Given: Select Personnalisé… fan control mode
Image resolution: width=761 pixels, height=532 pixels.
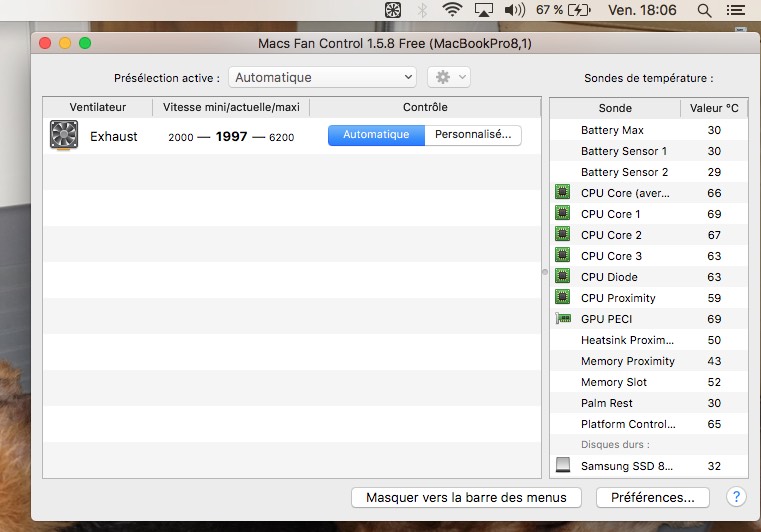Looking at the screenshot, I should pyautogui.click(x=473, y=135).
